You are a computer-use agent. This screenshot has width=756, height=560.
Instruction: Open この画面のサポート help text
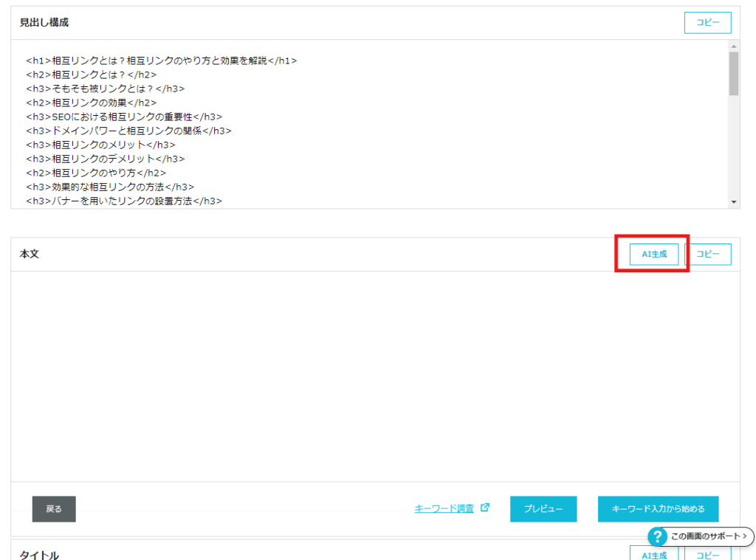coord(705,536)
